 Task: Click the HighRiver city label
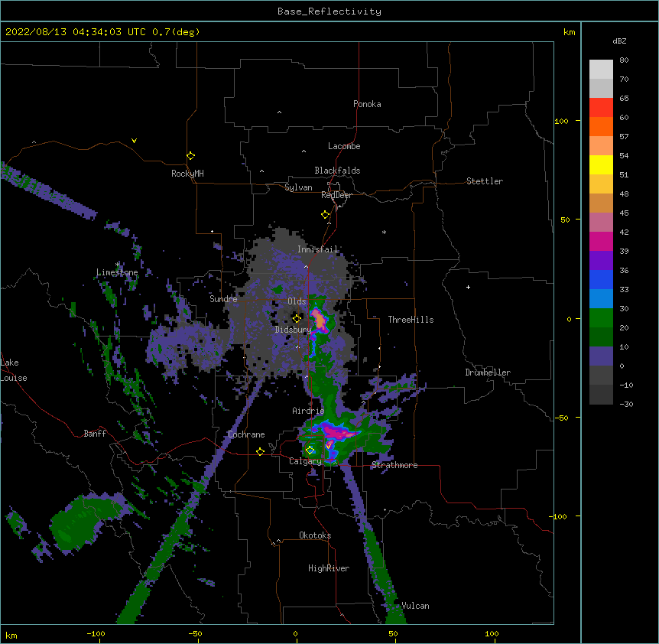(x=329, y=568)
